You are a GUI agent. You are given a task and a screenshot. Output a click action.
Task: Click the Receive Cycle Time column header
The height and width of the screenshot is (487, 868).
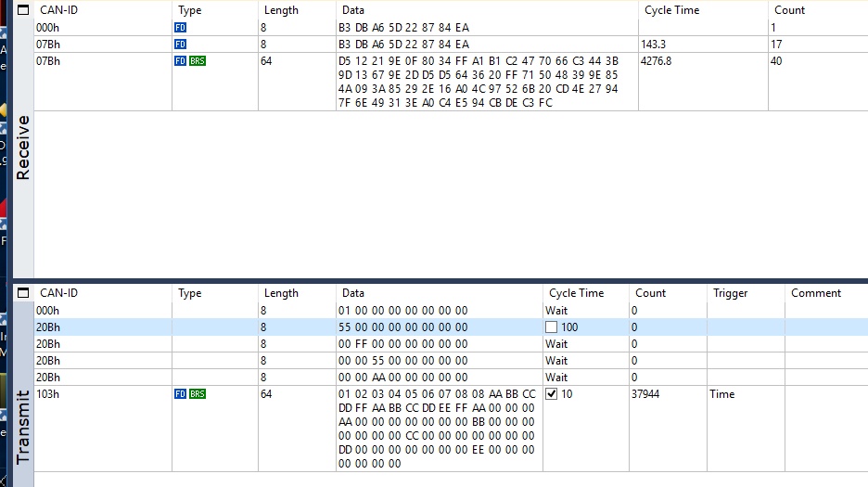pos(671,10)
